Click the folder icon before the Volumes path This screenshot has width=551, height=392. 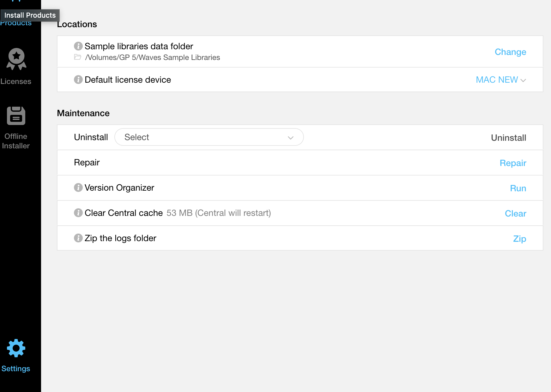coord(77,57)
